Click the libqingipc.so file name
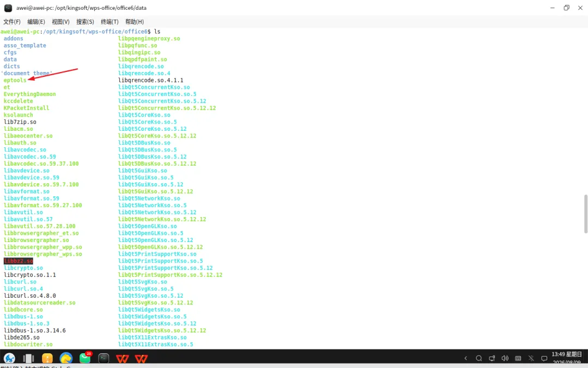The width and height of the screenshot is (588, 368). coord(139,52)
